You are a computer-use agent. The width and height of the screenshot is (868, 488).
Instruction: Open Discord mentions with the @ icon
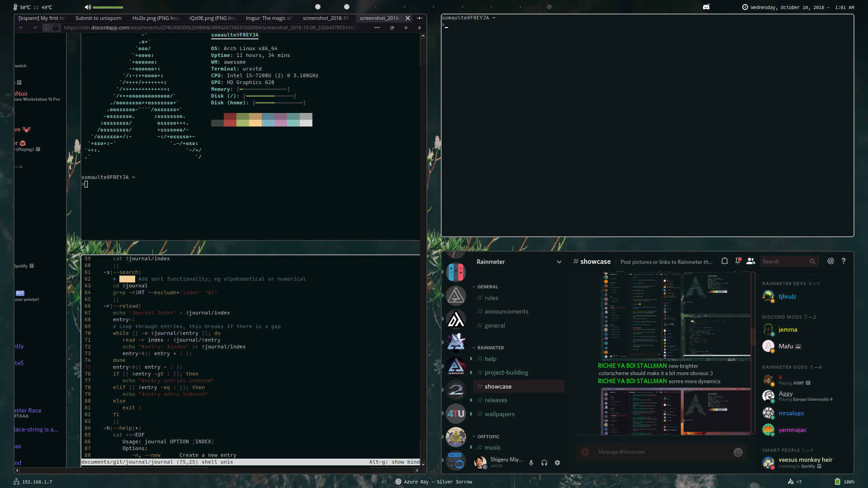(830, 261)
